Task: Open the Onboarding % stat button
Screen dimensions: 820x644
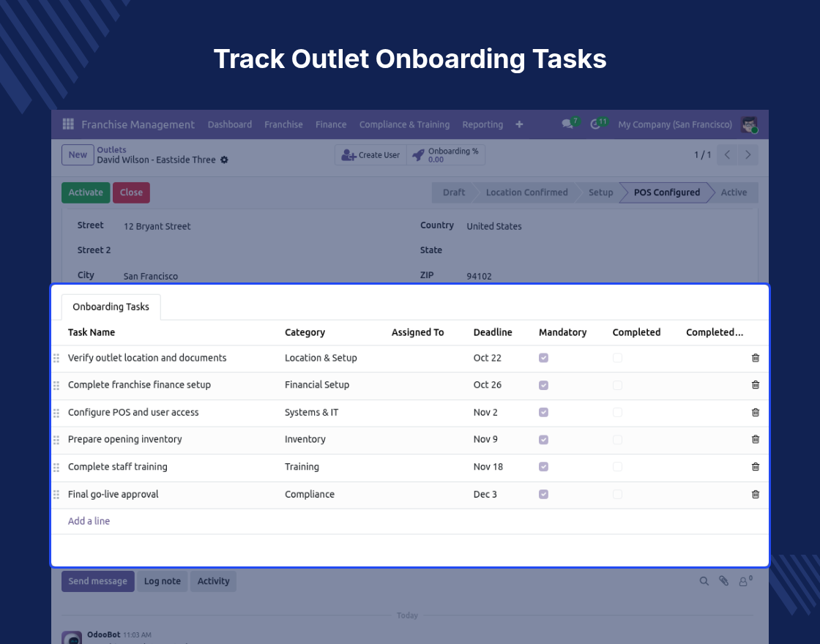Action: pos(446,155)
